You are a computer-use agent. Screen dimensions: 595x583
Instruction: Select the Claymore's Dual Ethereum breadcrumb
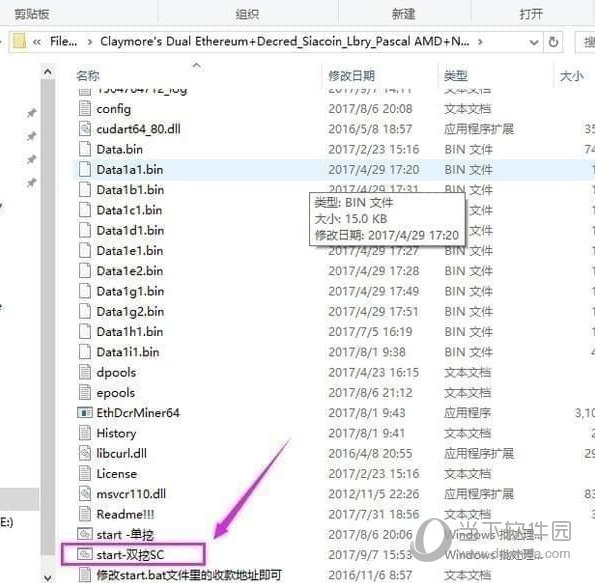tap(285, 41)
